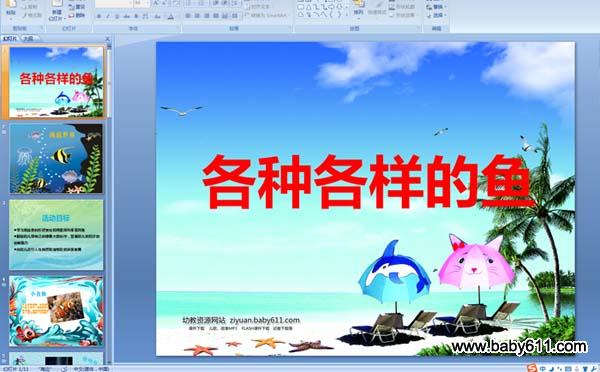Open the Character Spacing options
Image resolution: width=600 pixels, height=372 pixels.
tap(145, 16)
